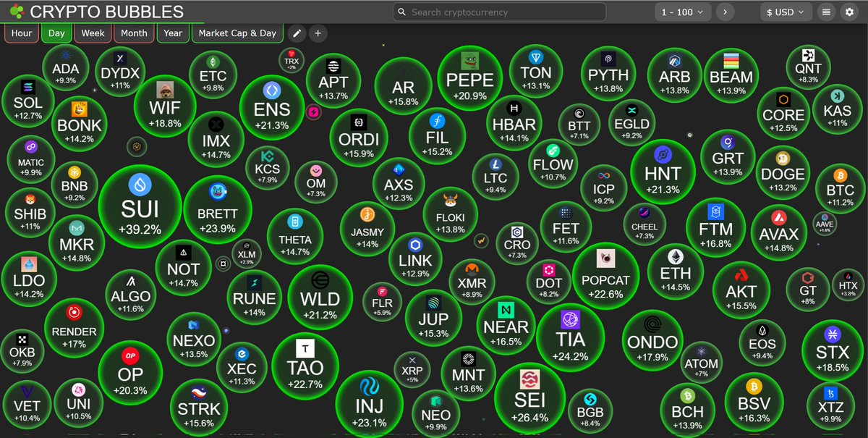The width and height of the screenshot is (868, 438).
Task: Click the LDO bubble
Action: click(29, 278)
